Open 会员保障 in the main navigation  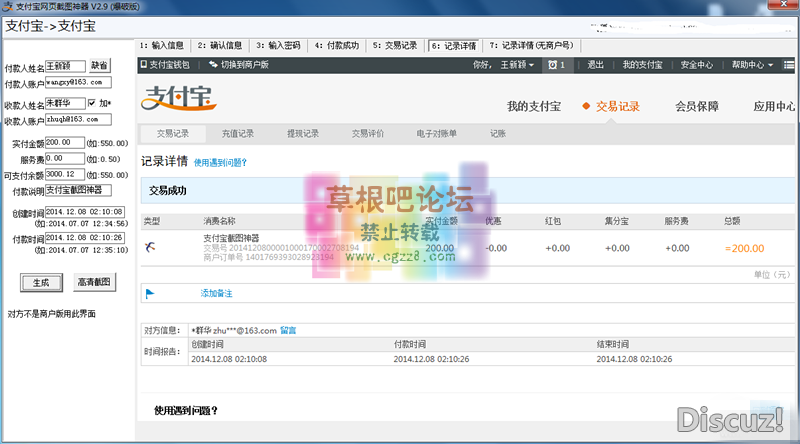[x=697, y=106]
